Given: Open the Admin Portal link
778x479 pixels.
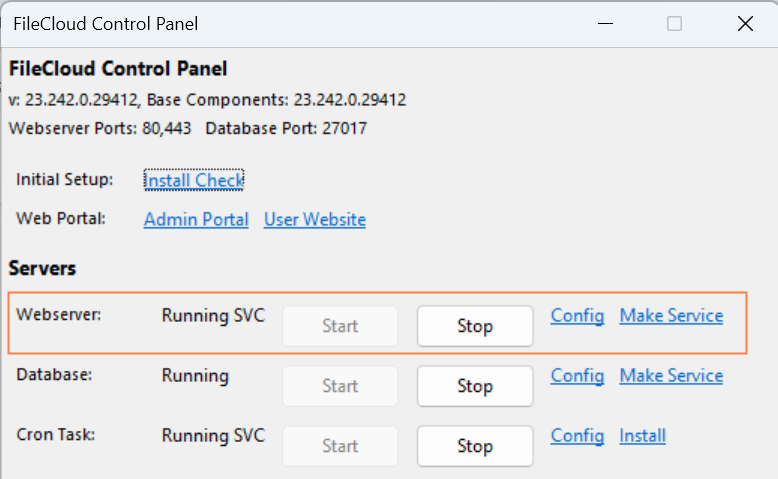Looking at the screenshot, I should pyautogui.click(x=196, y=220).
